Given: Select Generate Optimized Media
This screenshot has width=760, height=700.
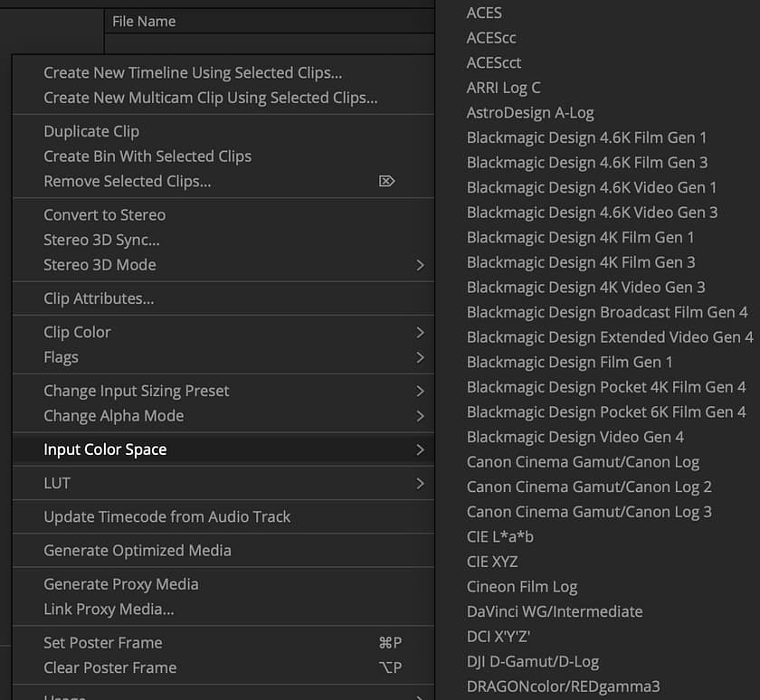Looking at the screenshot, I should pos(138,551).
